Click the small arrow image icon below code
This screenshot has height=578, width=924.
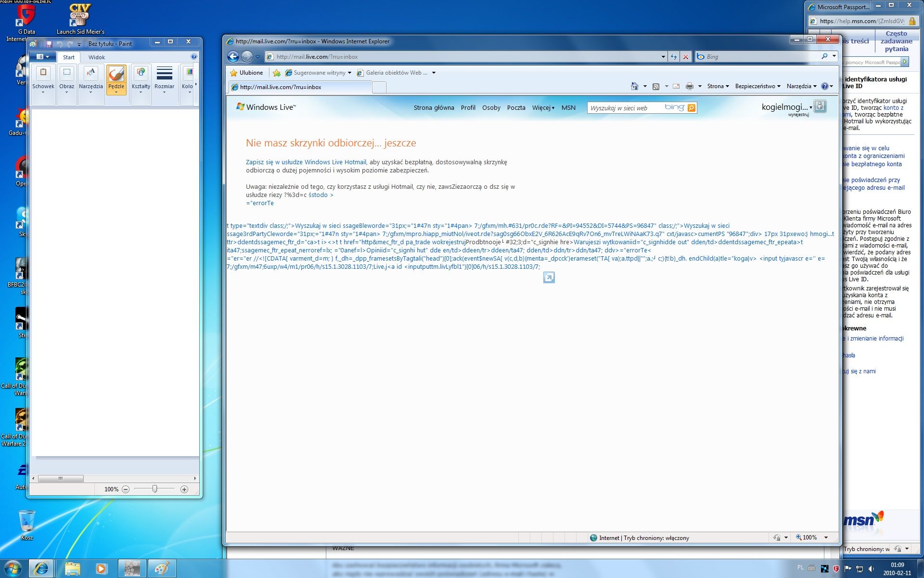pos(549,277)
